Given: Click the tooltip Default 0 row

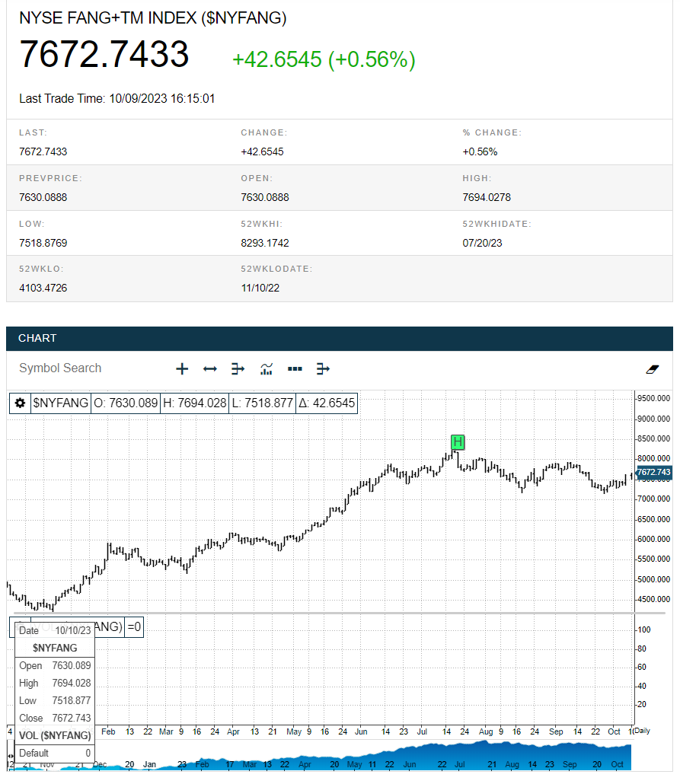Looking at the screenshot, I should pyautogui.click(x=55, y=753).
